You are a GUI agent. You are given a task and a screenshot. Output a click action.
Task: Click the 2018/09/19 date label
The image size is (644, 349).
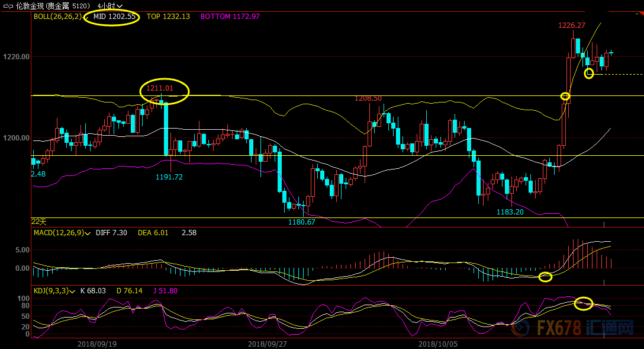coord(97,344)
